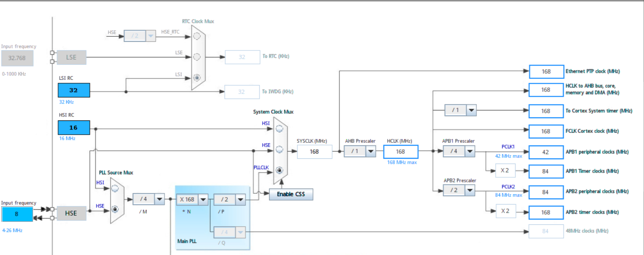Click the APB2 timer clocks value box
Image resolution: width=644 pixels, height=255 pixels.
point(546,212)
